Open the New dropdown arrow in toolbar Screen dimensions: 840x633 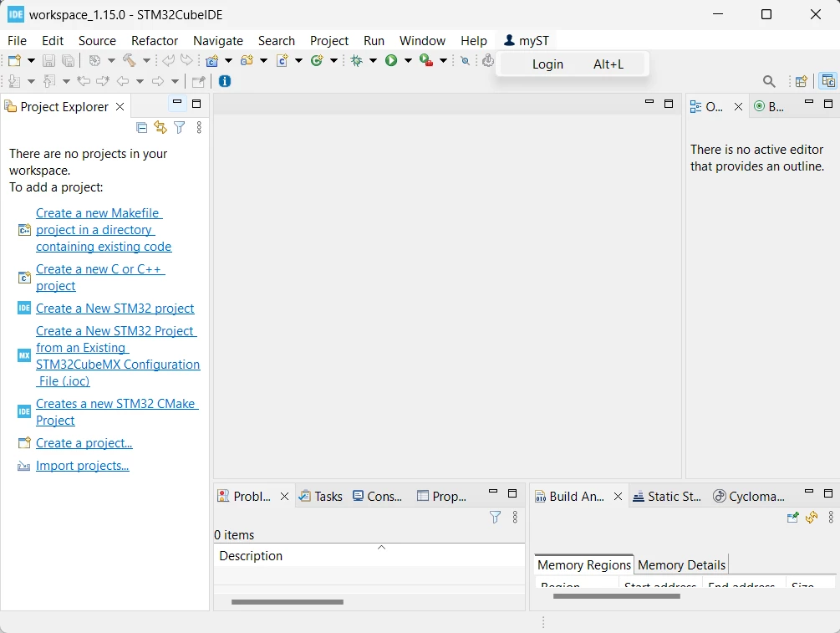coord(31,60)
